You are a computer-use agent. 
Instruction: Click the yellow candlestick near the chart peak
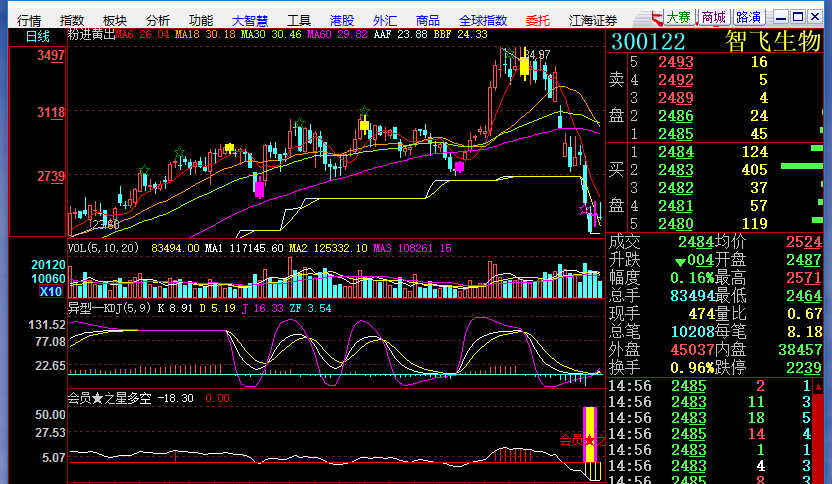coord(524,67)
